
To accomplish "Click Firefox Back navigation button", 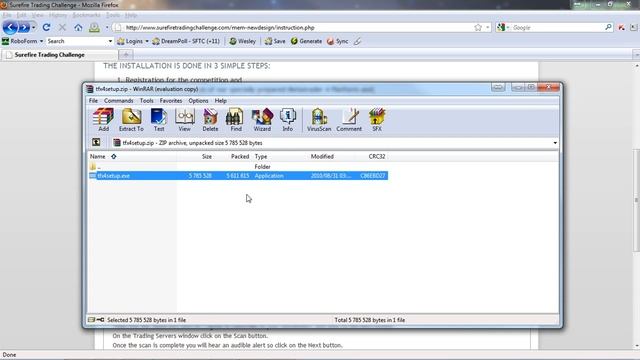I will coord(10,27).
